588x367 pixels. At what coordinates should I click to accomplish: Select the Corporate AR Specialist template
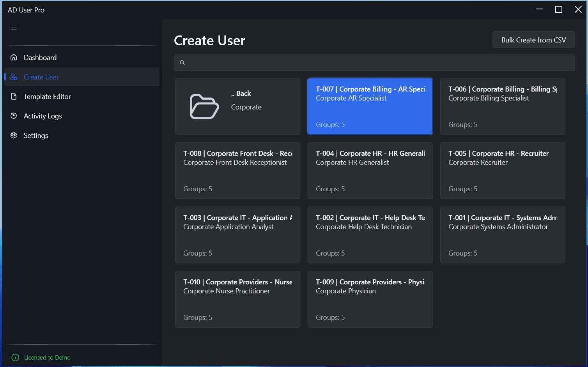[x=370, y=106]
